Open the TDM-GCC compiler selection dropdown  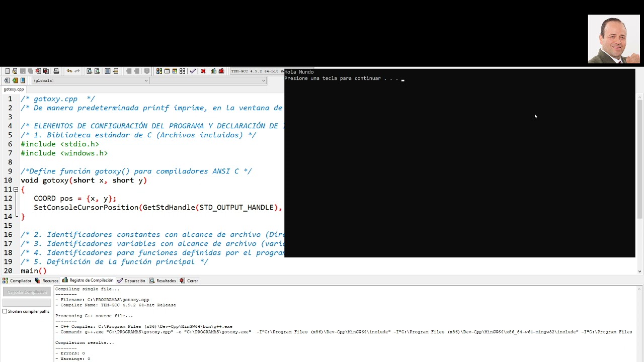[x=258, y=71]
